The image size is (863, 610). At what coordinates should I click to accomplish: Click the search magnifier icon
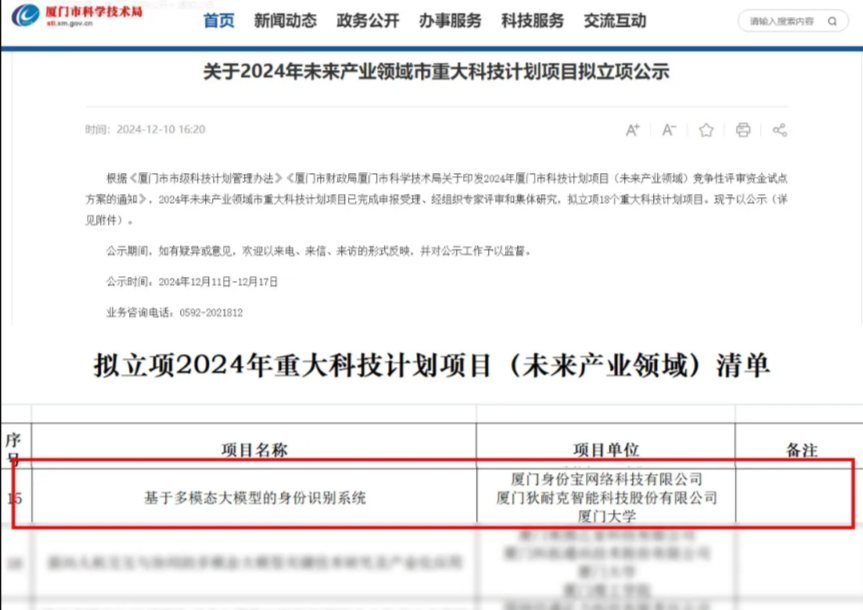833,21
